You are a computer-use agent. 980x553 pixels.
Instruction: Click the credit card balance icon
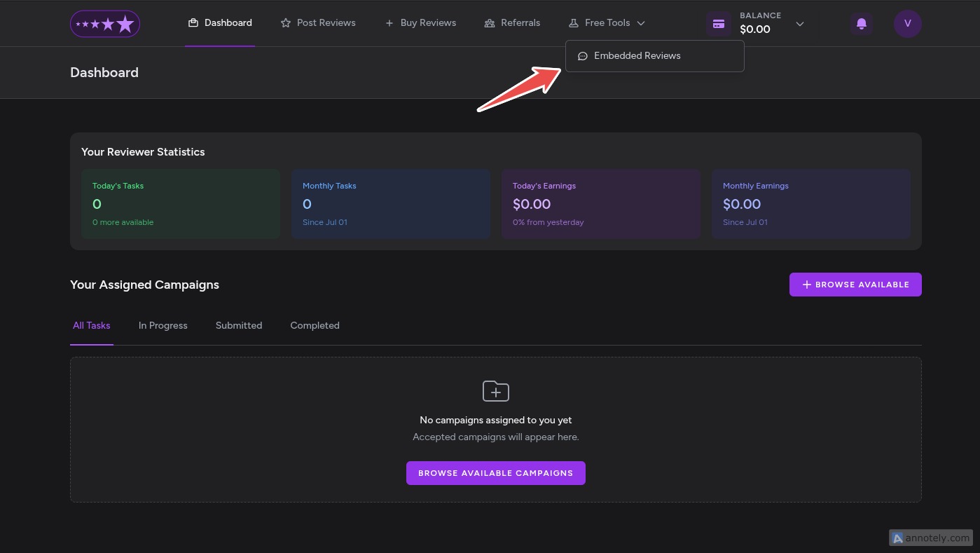(x=718, y=23)
